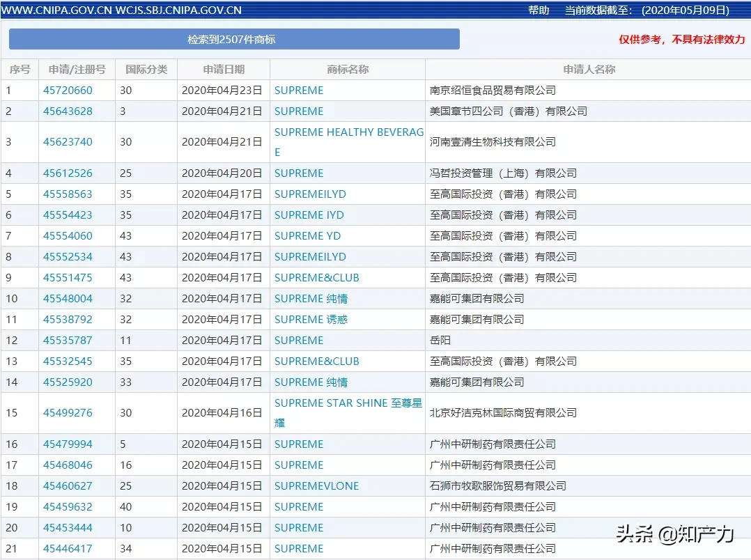Open SUPREME&CLUB trademark in row 13
The height and width of the screenshot is (560, 751).
point(316,361)
